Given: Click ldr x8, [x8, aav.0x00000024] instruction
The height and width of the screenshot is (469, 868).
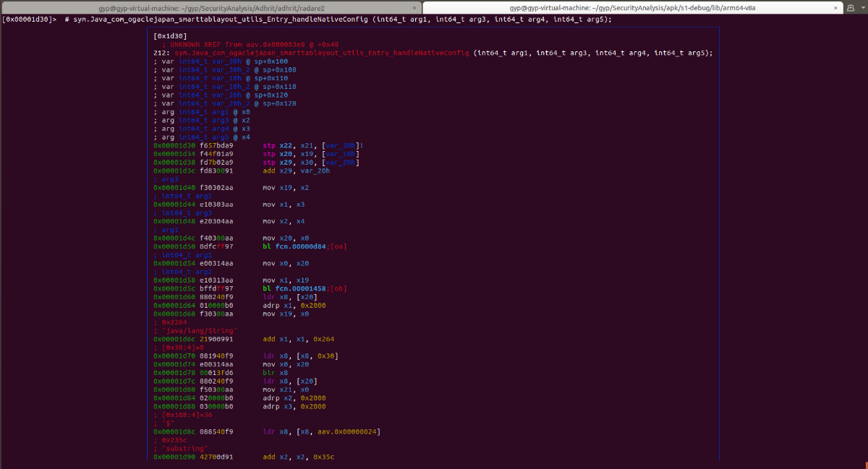Looking at the screenshot, I should click(x=321, y=431).
